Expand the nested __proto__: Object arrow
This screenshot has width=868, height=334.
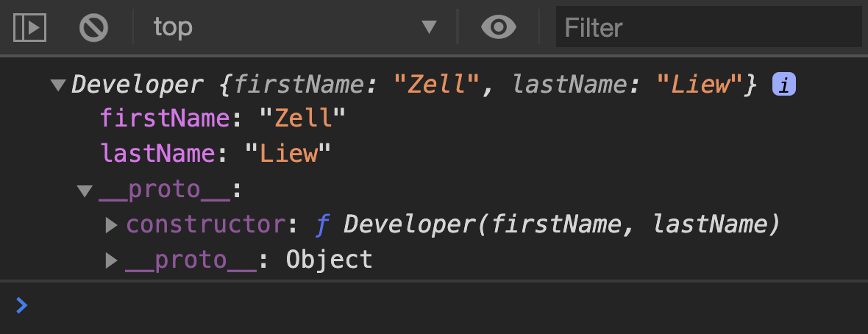coord(112,260)
